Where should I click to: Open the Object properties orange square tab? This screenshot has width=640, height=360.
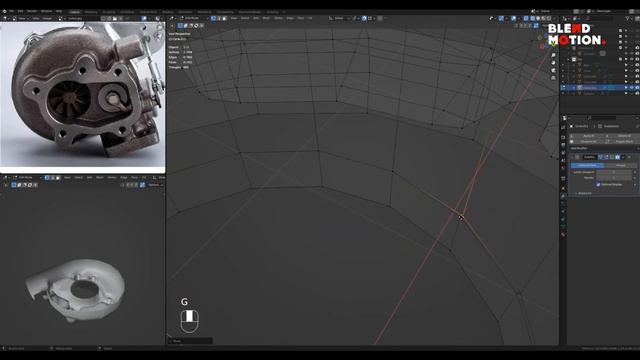pos(563,189)
